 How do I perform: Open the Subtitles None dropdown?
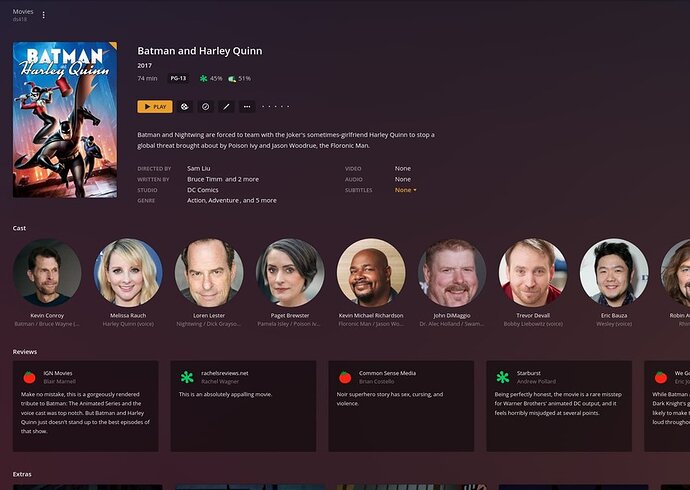(x=405, y=190)
